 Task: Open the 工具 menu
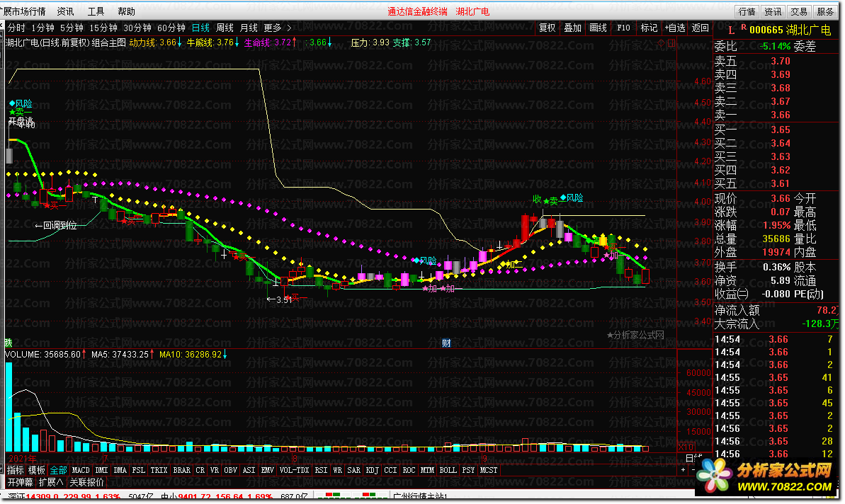[96, 11]
